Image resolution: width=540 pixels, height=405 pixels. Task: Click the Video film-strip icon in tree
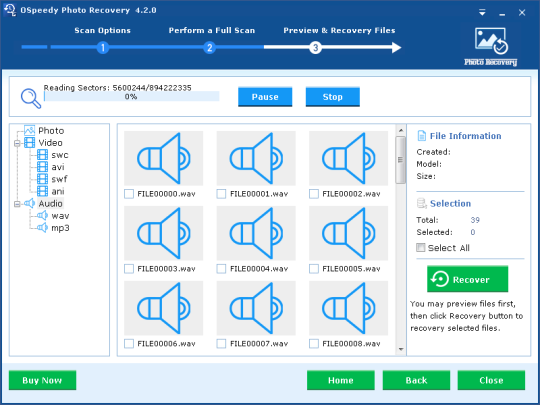coord(30,143)
